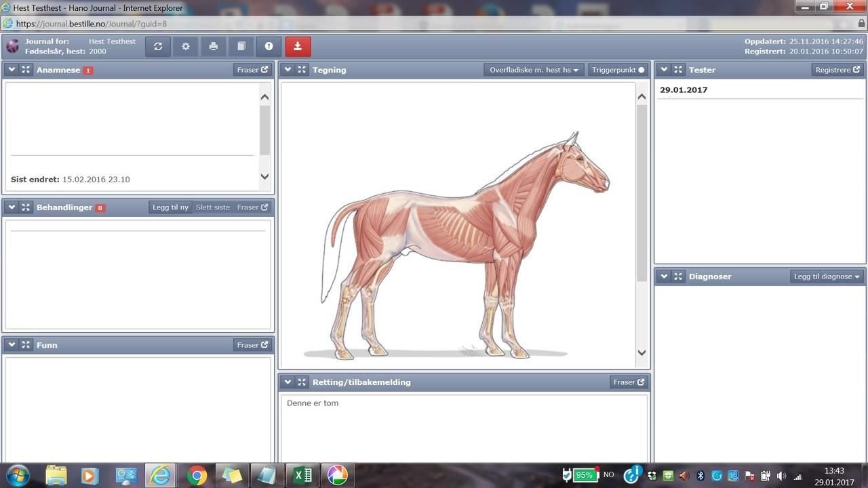Click Legg til ny treatment button
The width and height of the screenshot is (868, 488).
click(x=170, y=207)
